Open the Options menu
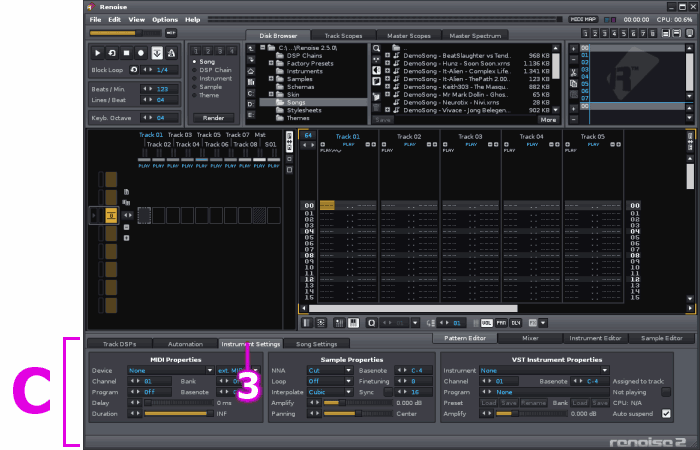Image resolution: width=700 pixels, height=450 pixels. pyautogui.click(x=165, y=20)
